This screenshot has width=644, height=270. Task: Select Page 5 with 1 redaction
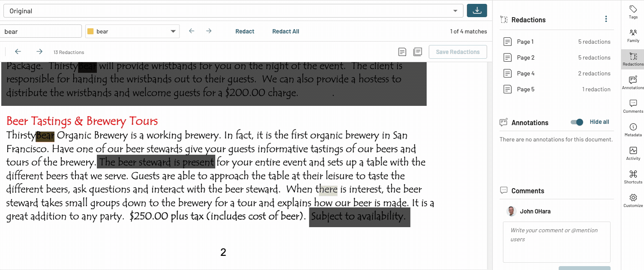click(x=557, y=89)
